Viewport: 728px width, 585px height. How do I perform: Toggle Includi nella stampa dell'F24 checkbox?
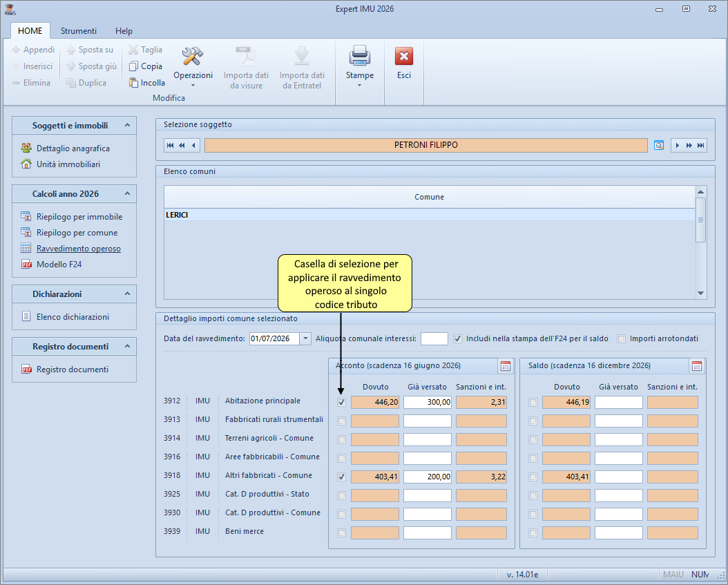457,339
